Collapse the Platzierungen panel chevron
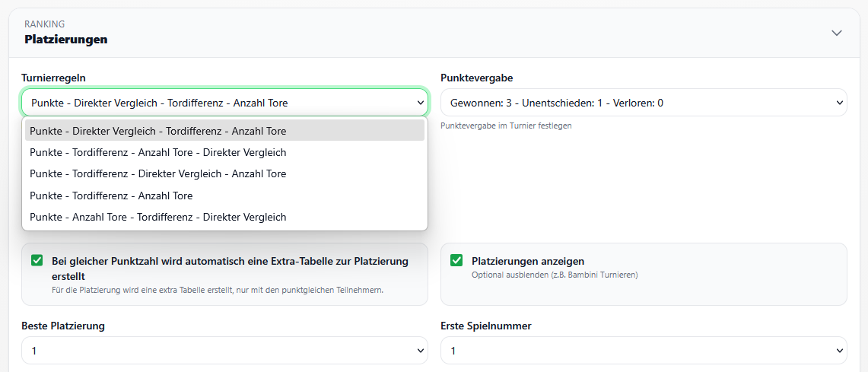This screenshot has height=372, width=868. point(837,33)
